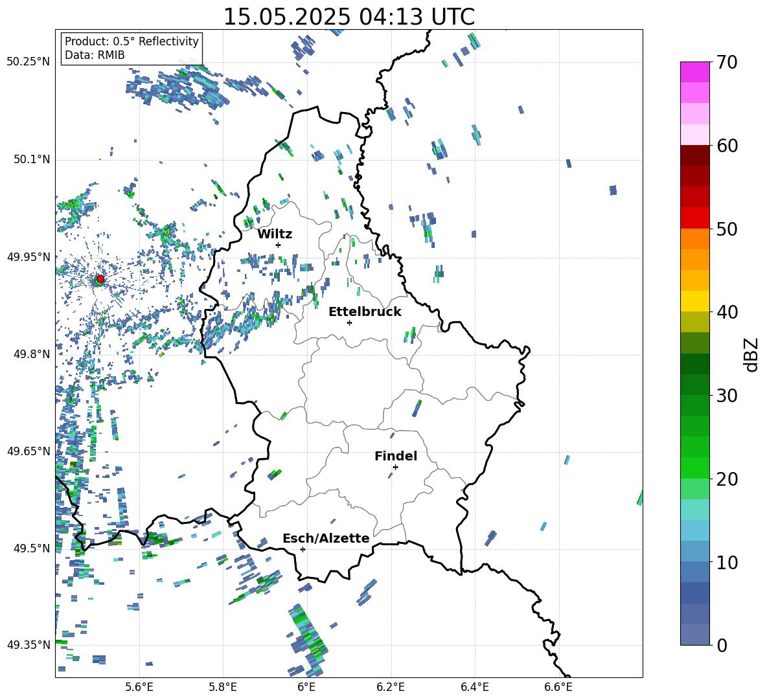
Task: Click the 49.8°N latitude label
Action: (x=31, y=354)
